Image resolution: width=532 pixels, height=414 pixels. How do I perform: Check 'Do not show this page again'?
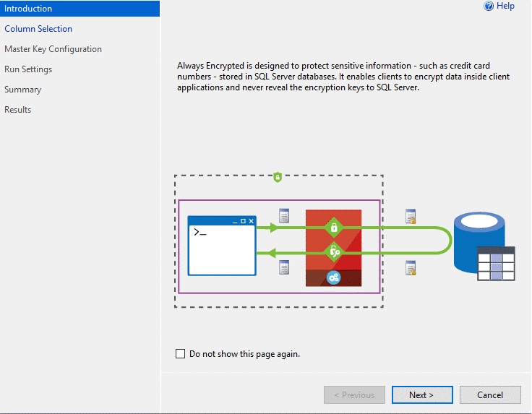[x=180, y=353]
